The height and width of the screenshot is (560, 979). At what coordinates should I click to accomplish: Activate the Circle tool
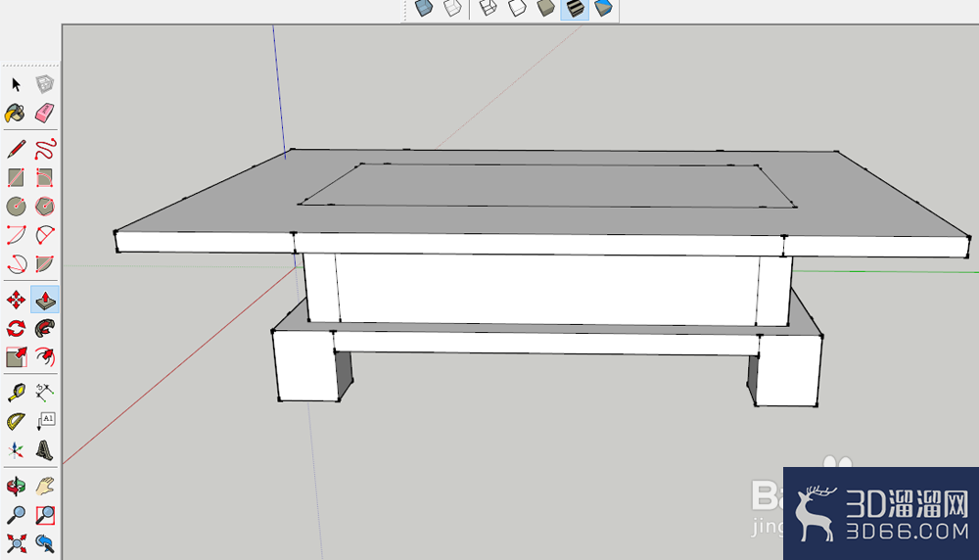pos(17,206)
